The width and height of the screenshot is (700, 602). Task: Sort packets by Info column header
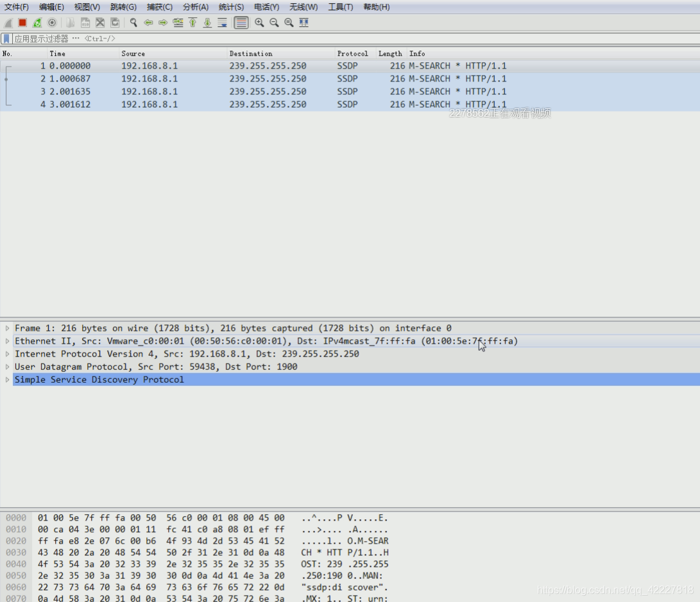(x=554, y=53)
